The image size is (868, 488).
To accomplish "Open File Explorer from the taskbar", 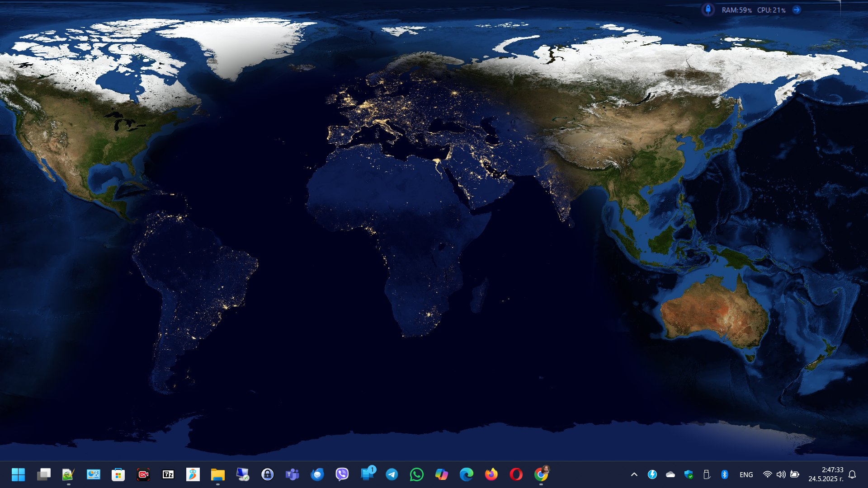I will (x=217, y=474).
